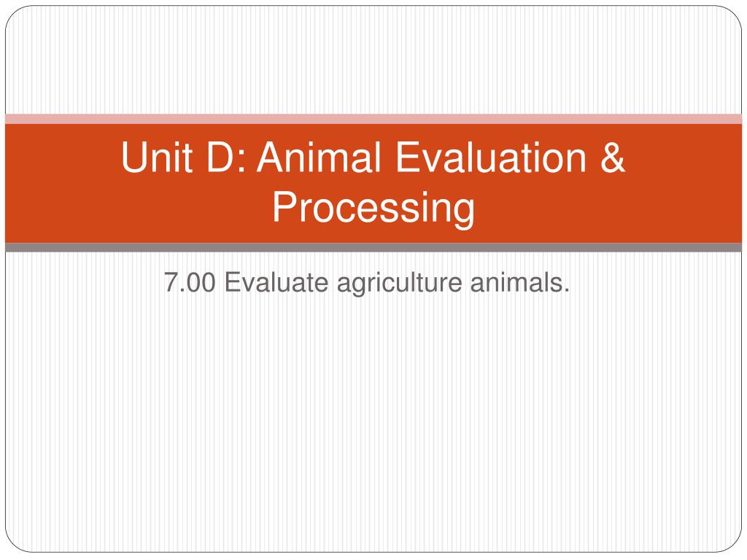Click the letter "E" starting "Evaluation"
Screen dimensions: 747x560
tap(406, 157)
